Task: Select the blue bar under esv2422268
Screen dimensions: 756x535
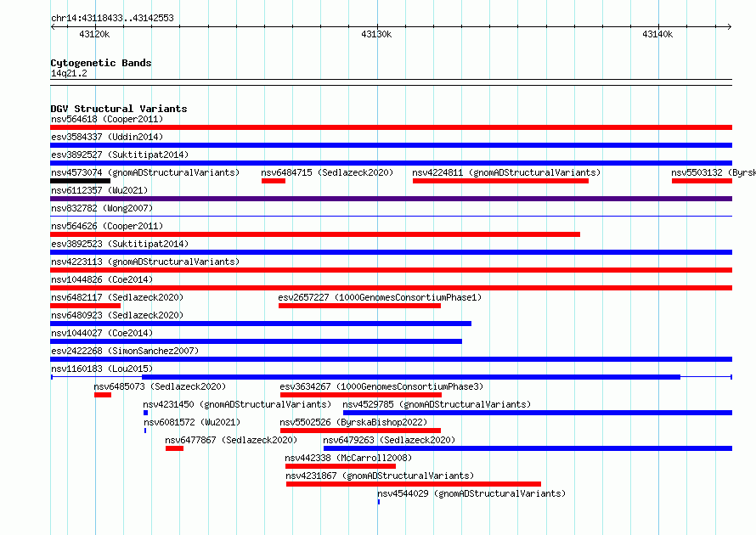Action: pyautogui.click(x=391, y=359)
